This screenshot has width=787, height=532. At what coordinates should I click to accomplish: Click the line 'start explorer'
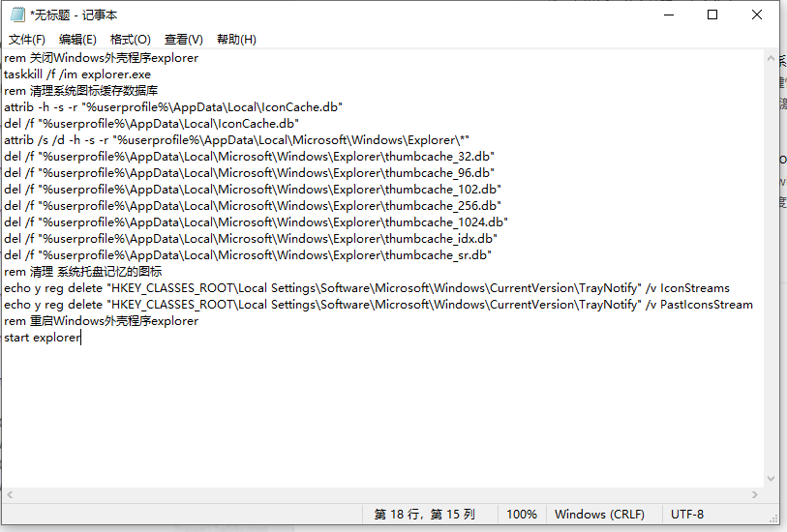43,338
